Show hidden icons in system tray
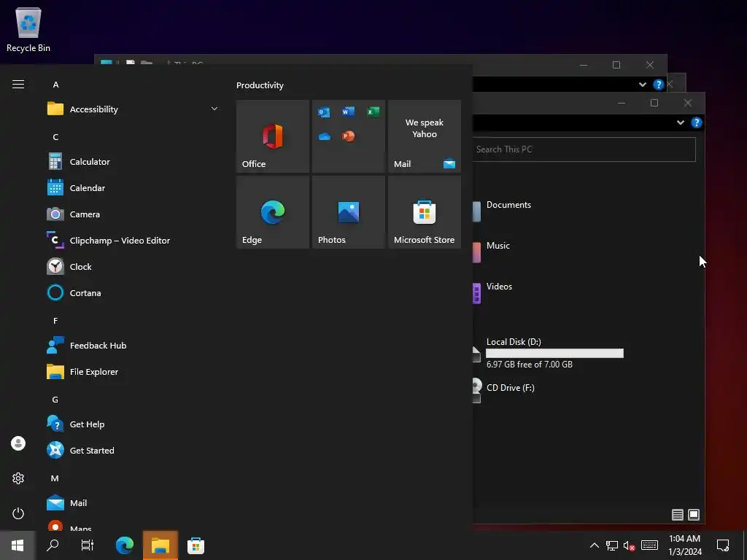 [594, 545]
